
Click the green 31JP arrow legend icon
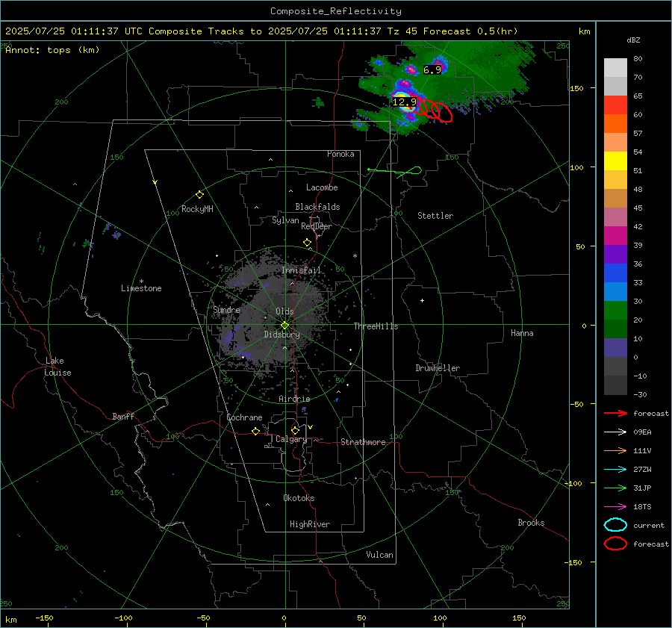point(615,488)
